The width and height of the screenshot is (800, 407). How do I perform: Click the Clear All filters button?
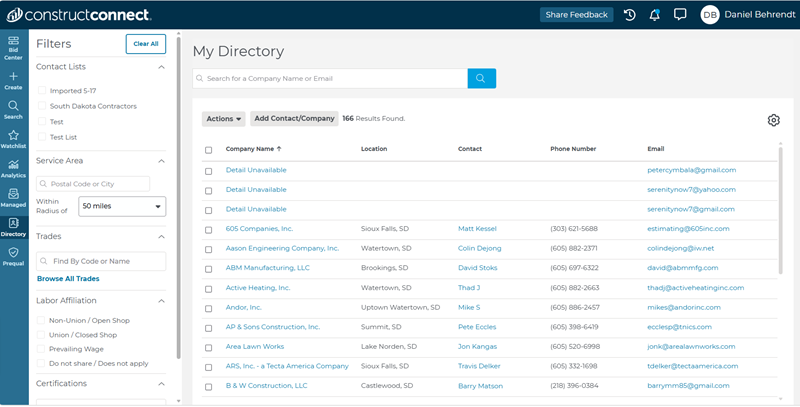click(x=146, y=44)
